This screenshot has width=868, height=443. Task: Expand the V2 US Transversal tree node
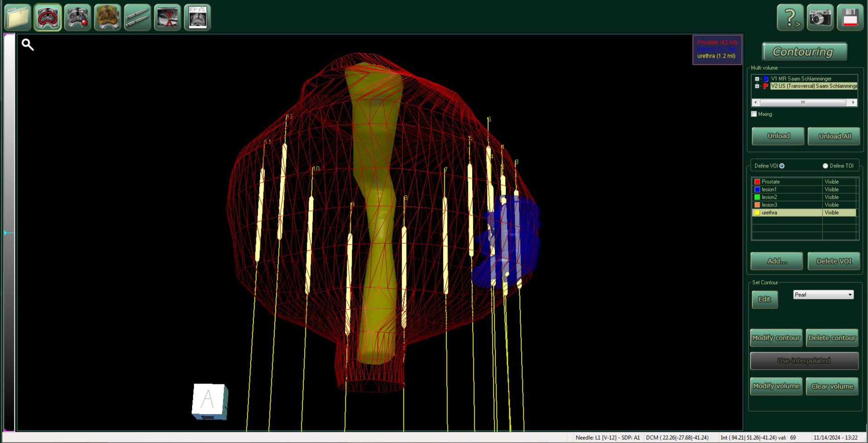coord(757,86)
